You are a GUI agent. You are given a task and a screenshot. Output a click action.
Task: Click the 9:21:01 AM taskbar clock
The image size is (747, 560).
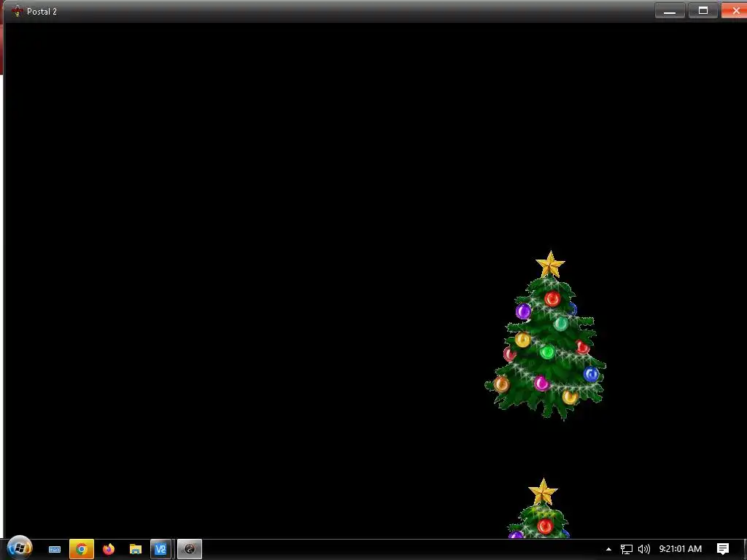coord(681,549)
